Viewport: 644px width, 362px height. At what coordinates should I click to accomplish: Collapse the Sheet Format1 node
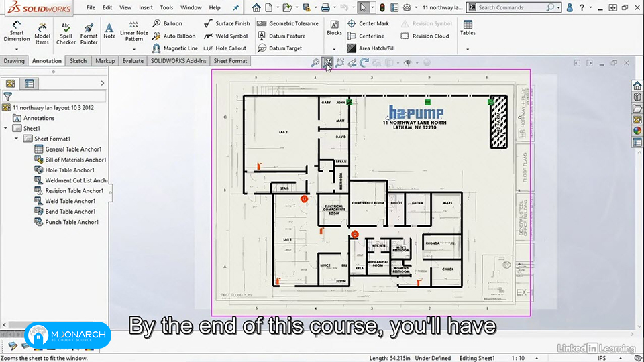(16, 139)
